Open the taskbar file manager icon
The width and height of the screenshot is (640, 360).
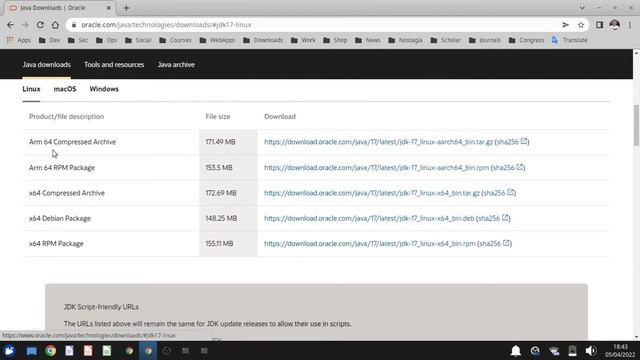coord(31,351)
